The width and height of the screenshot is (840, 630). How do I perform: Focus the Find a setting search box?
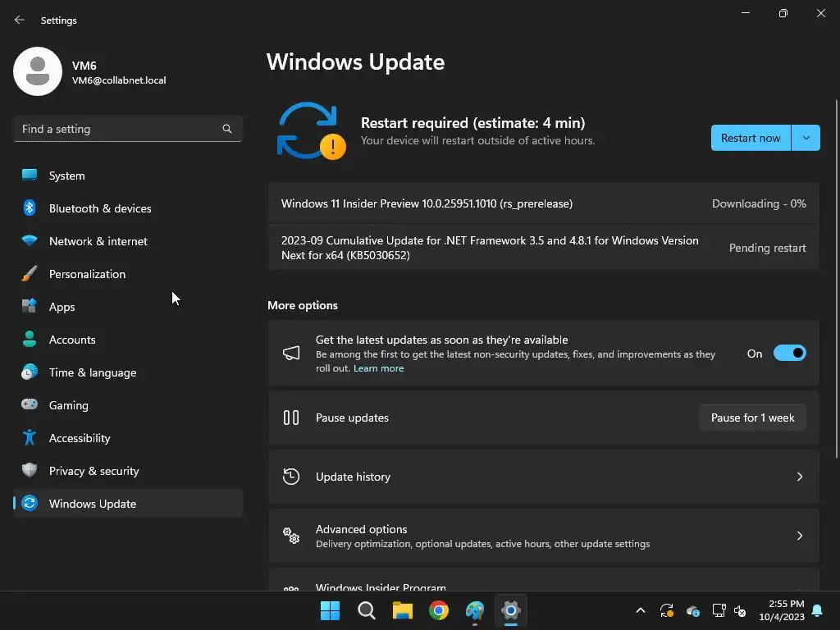tap(127, 129)
